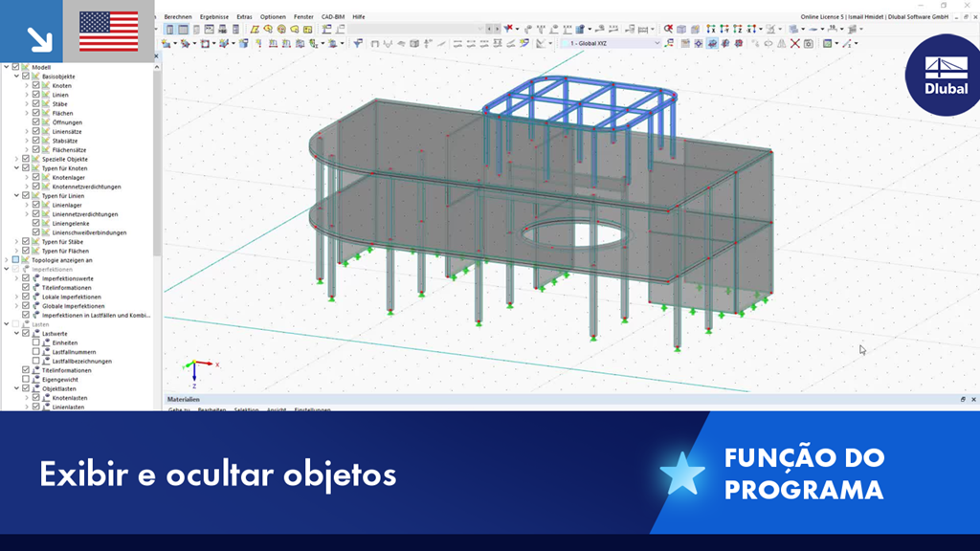
Task: Enable the Einheiten checkbox under Lastwerte
Action: click(x=35, y=344)
